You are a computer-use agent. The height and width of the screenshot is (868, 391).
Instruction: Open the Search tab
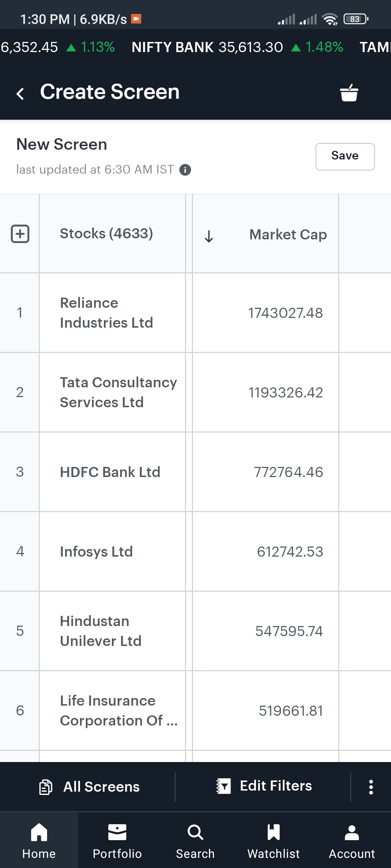(195, 841)
